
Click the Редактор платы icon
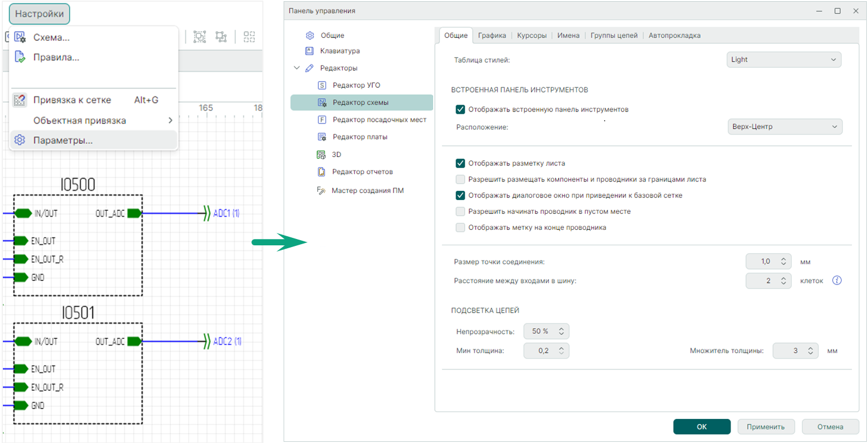point(322,137)
